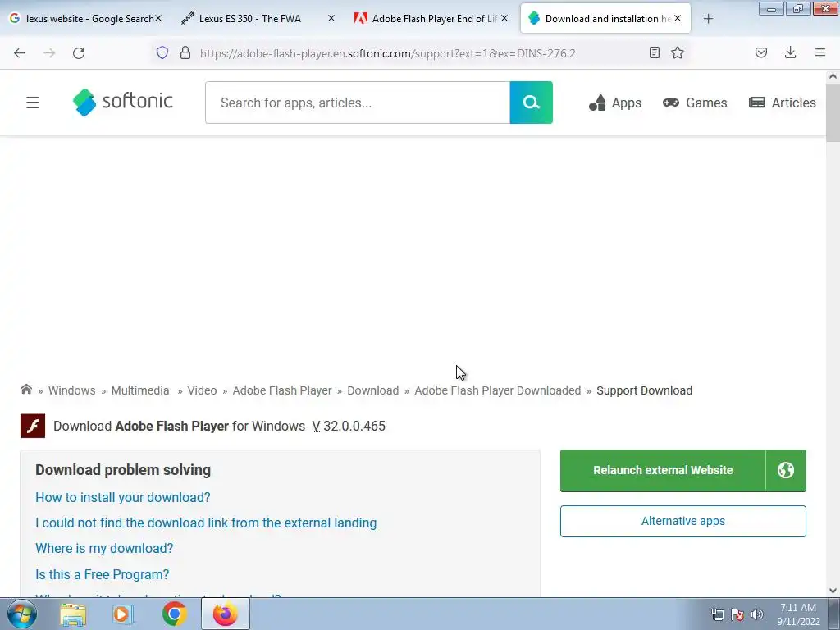Go back with the browser back arrow

click(20, 53)
